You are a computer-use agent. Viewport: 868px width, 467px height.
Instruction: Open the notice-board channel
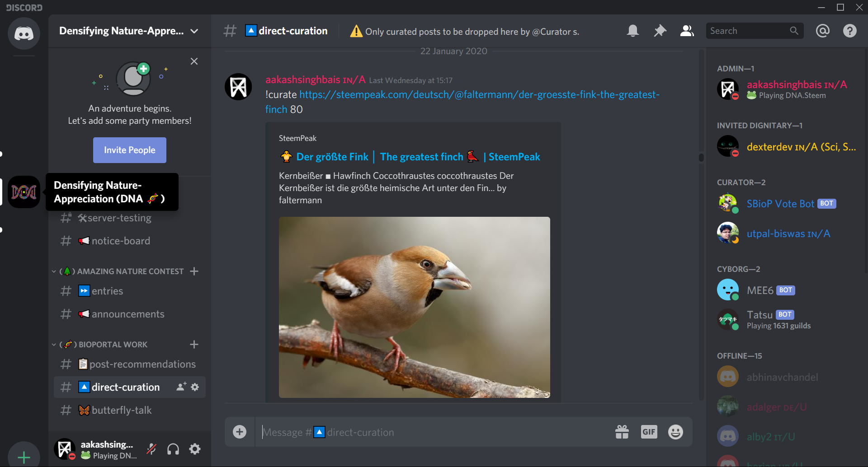pyautogui.click(x=129, y=241)
